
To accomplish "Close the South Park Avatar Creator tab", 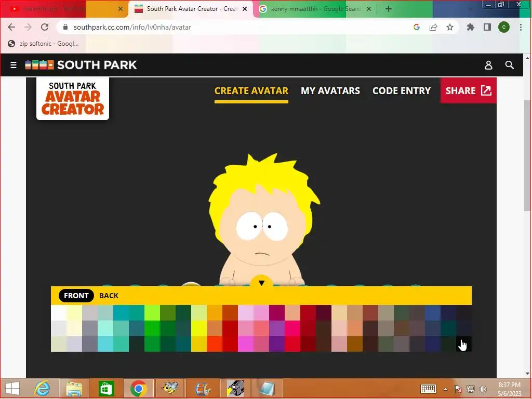I will click(x=245, y=9).
